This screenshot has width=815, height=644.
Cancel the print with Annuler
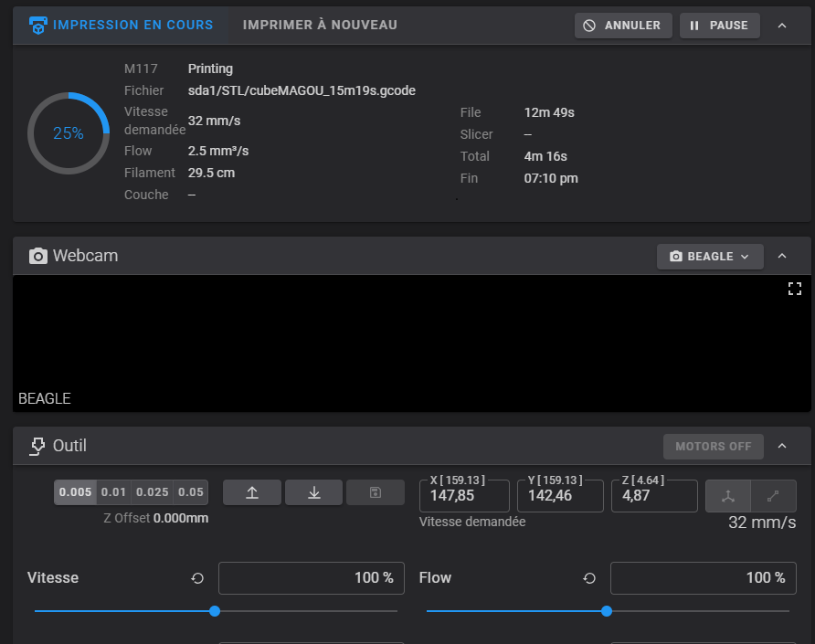click(623, 26)
